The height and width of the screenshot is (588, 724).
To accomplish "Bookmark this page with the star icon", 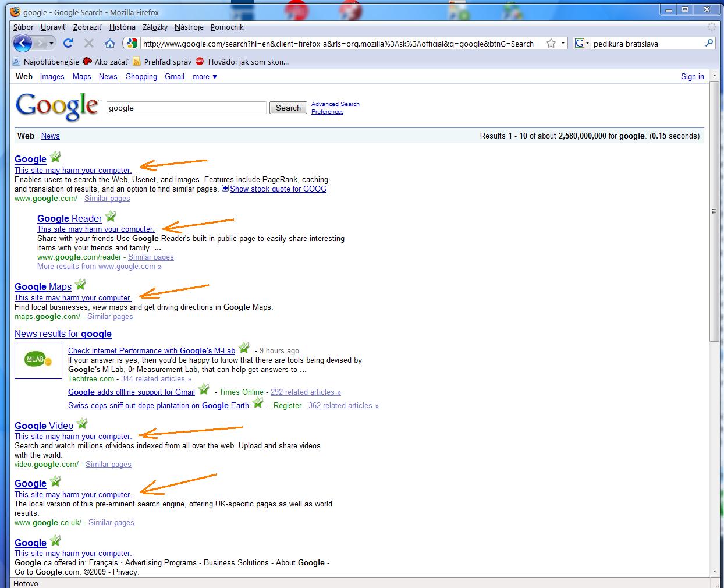I will pos(551,44).
